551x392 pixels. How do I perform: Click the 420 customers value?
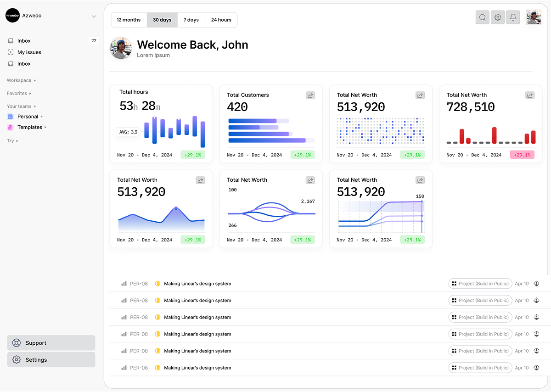[237, 107]
